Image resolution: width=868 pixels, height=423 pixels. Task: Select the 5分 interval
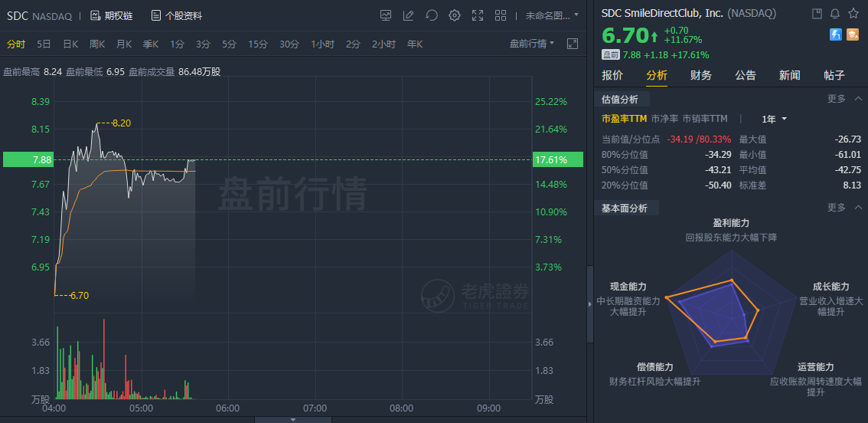click(x=229, y=44)
